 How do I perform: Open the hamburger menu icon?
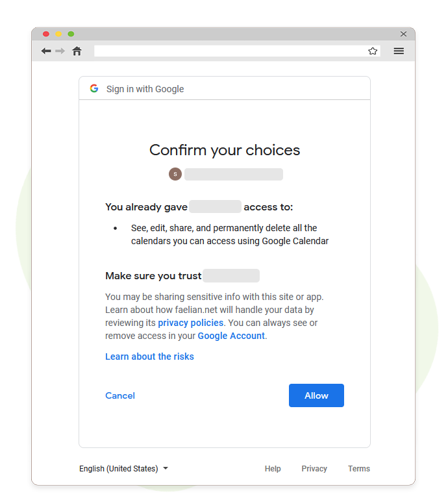point(399,51)
